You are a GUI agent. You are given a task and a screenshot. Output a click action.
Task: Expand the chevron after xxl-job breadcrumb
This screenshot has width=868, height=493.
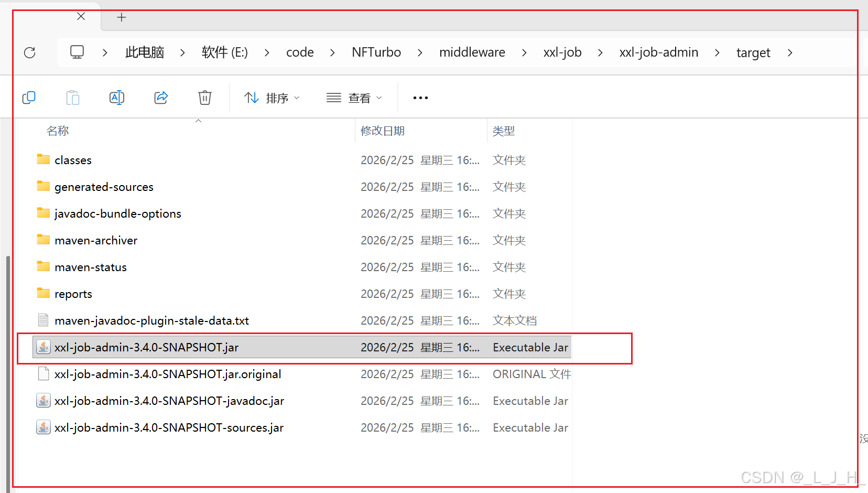click(x=600, y=52)
